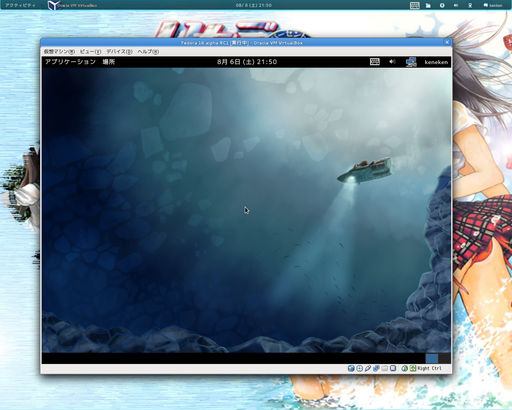512x410 pixels.
Task: Click the VirtualBox keyboard capture arrow icon
Action: (413, 368)
